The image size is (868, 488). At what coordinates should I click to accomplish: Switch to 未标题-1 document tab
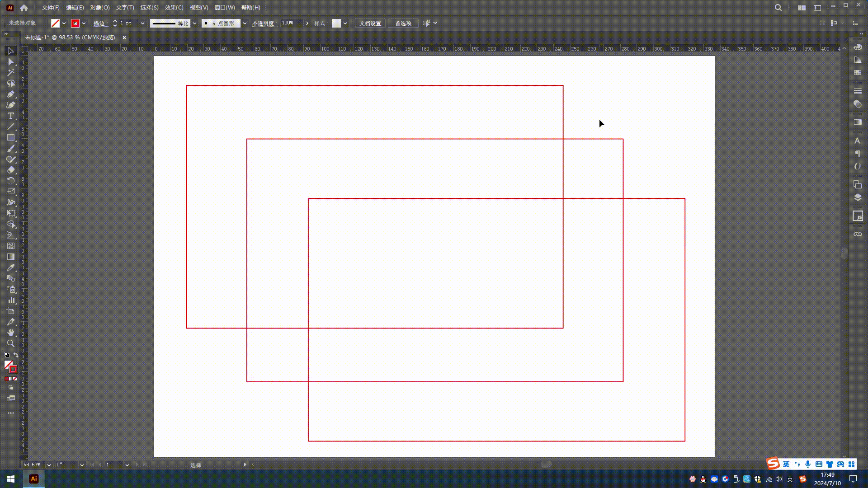(x=71, y=38)
